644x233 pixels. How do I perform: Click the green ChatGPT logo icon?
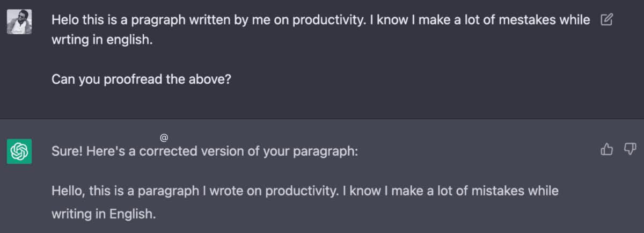pyautogui.click(x=19, y=151)
